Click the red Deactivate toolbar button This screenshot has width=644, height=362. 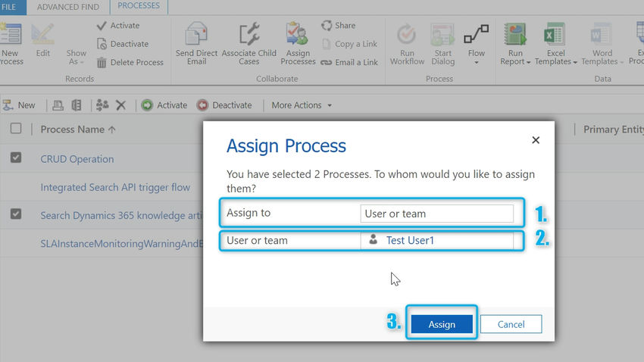[224, 105]
